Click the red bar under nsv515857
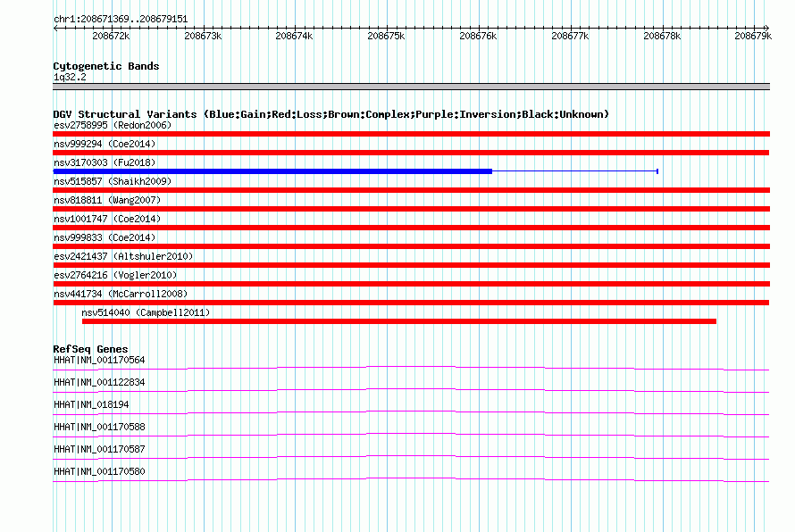Image resolution: width=795 pixels, height=532 pixels. 411,190
